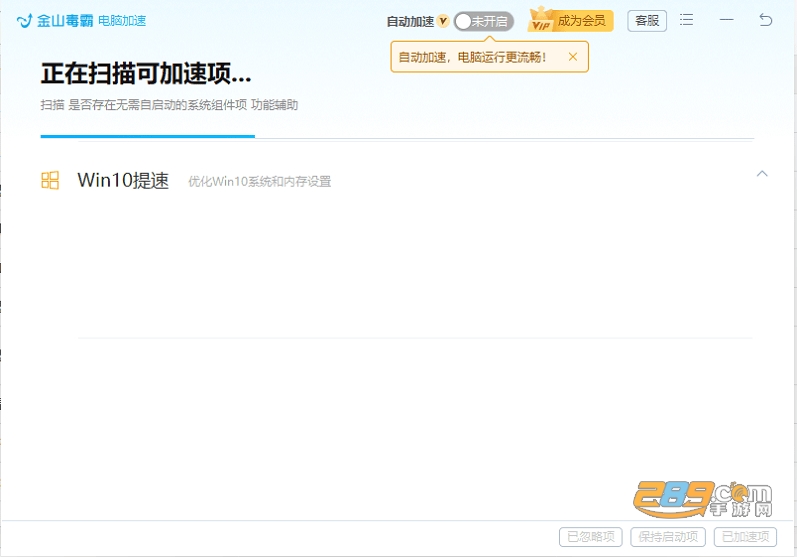Screen dimensions: 797x557
Task: Select the Win10提速 heading
Action: pos(123,180)
